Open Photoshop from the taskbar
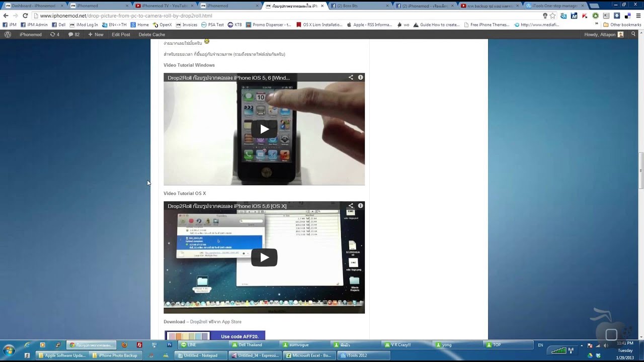Viewport: 644px width, 362px height. coord(170,345)
